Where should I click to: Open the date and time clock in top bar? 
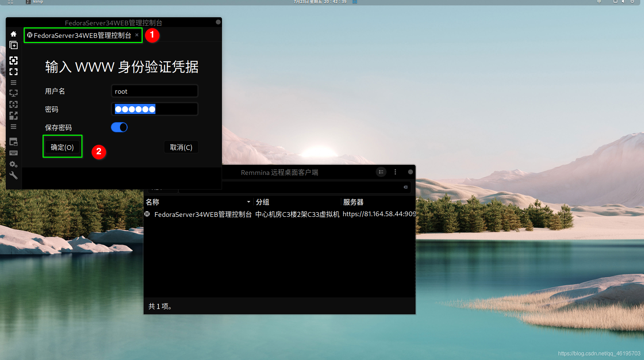click(x=320, y=2)
